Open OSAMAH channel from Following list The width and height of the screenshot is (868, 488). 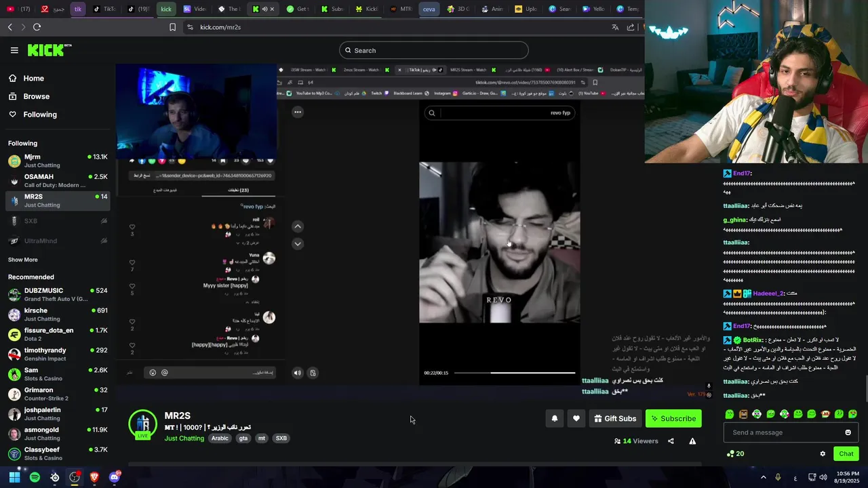[x=58, y=180]
